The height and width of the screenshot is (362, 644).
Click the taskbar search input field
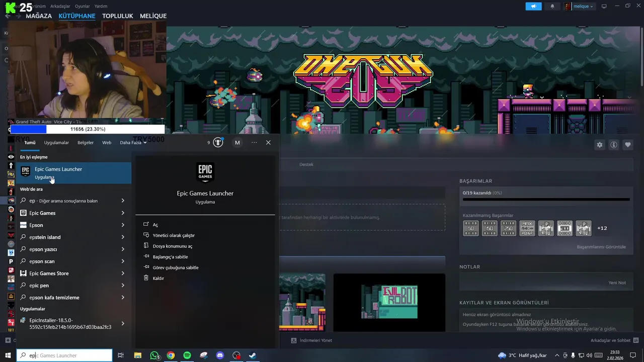coord(64,355)
